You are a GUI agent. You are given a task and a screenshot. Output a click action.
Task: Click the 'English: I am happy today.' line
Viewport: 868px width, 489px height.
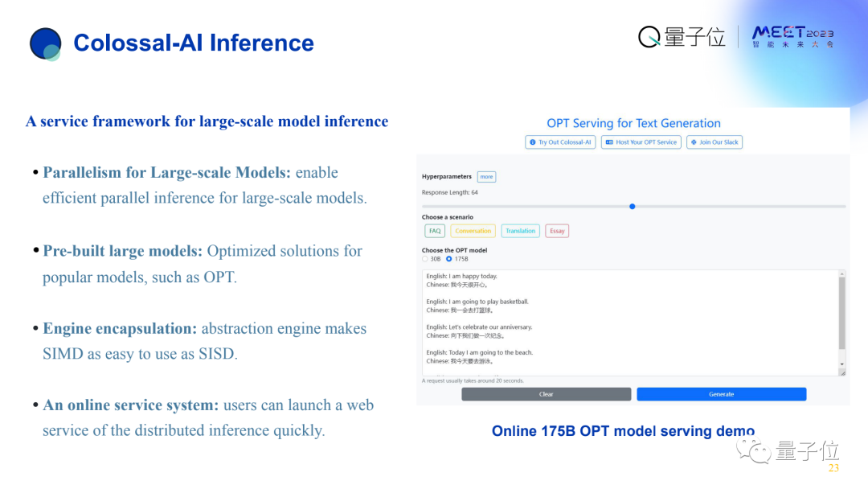[461, 277]
